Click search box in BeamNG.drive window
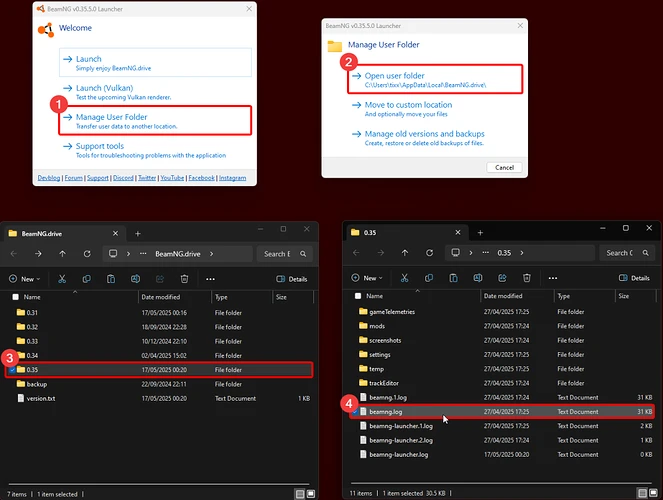This screenshot has width=663, height=500. [x=285, y=254]
